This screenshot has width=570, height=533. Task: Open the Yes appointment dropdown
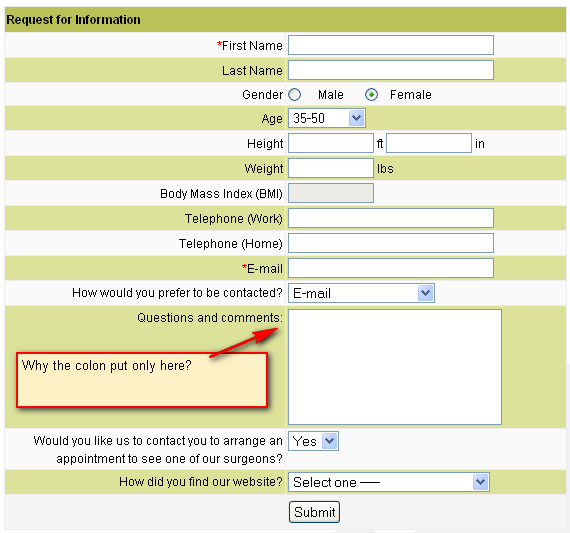(x=313, y=441)
